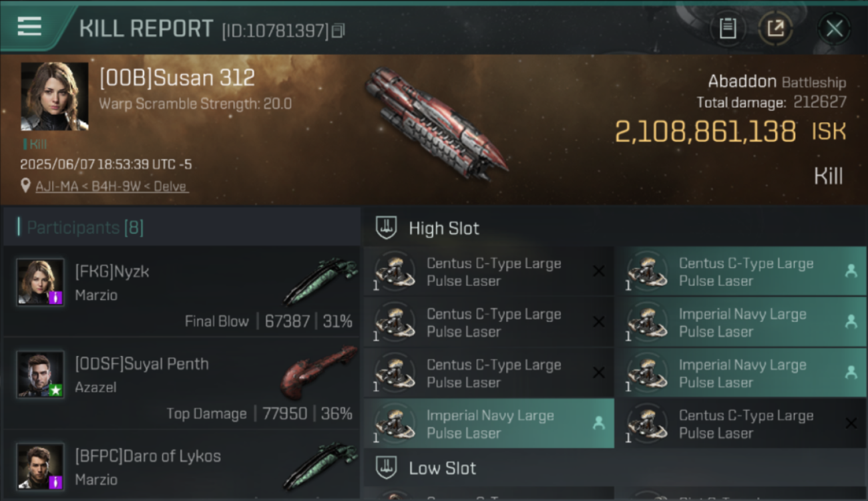Close the kill report window
Image resolution: width=868 pixels, height=501 pixels.
click(x=835, y=29)
